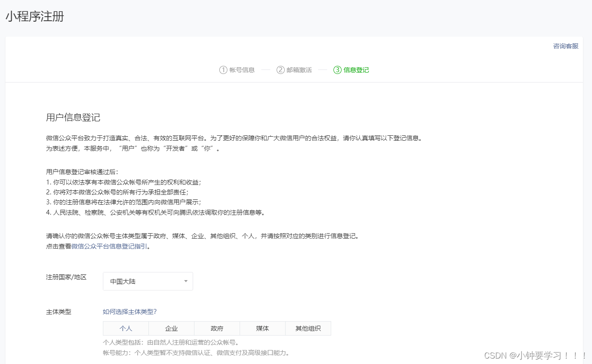592x364 pixels.
Task: Click the dropdown arrow beside 中国大陆
Action: (185, 281)
